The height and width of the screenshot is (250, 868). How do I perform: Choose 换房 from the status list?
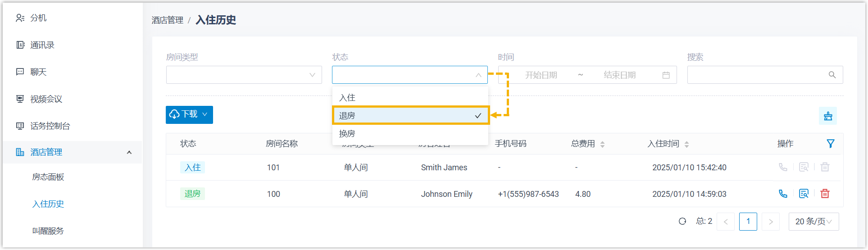(410, 134)
